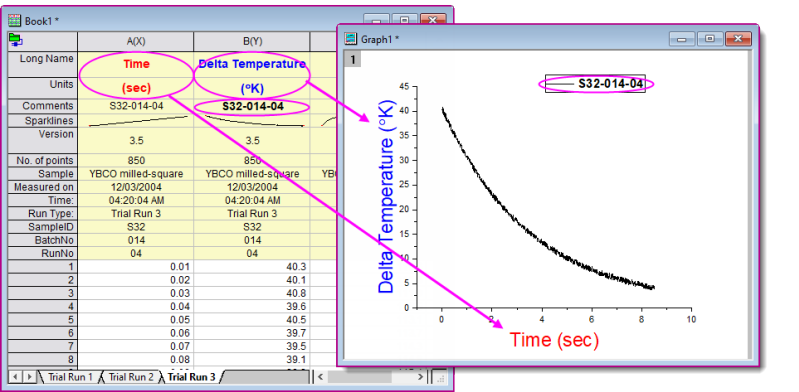
Task: Click the worksheet select-all corner icon
Action: [15, 40]
